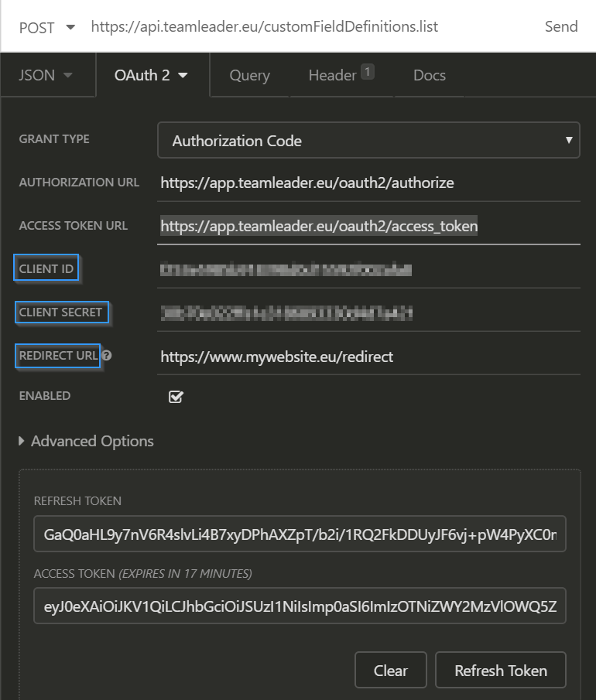Expand Advanced Options
The image size is (596, 700).
click(x=86, y=441)
